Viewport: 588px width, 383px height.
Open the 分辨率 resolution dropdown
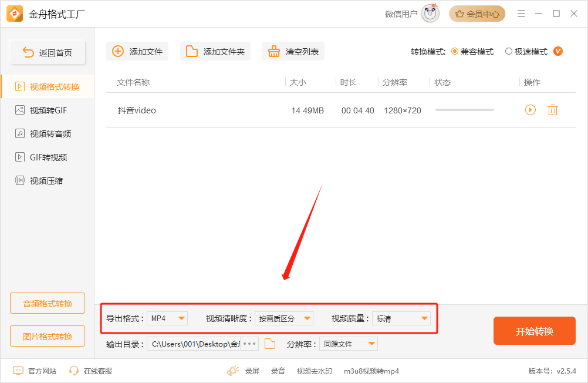click(x=349, y=344)
